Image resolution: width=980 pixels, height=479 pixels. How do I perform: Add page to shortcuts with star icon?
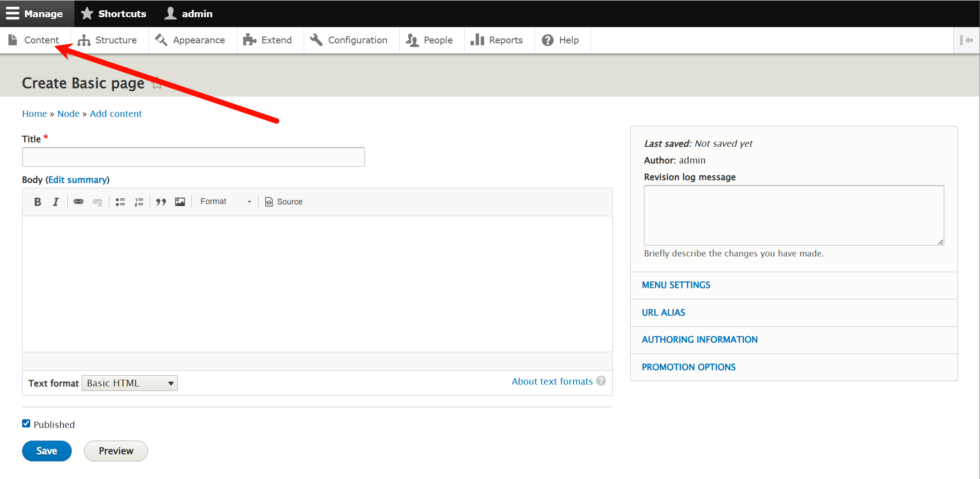pyautogui.click(x=157, y=83)
